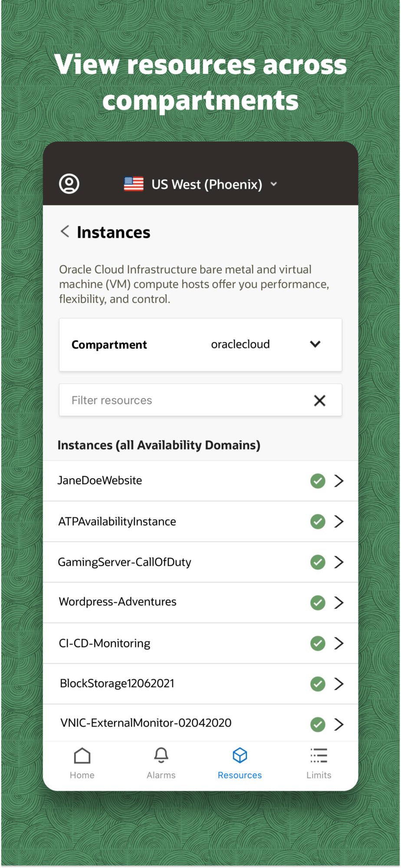Expand the region dropdown arrow
Image resolution: width=401 pixels, height=868 pixels.
pos(274,184)
